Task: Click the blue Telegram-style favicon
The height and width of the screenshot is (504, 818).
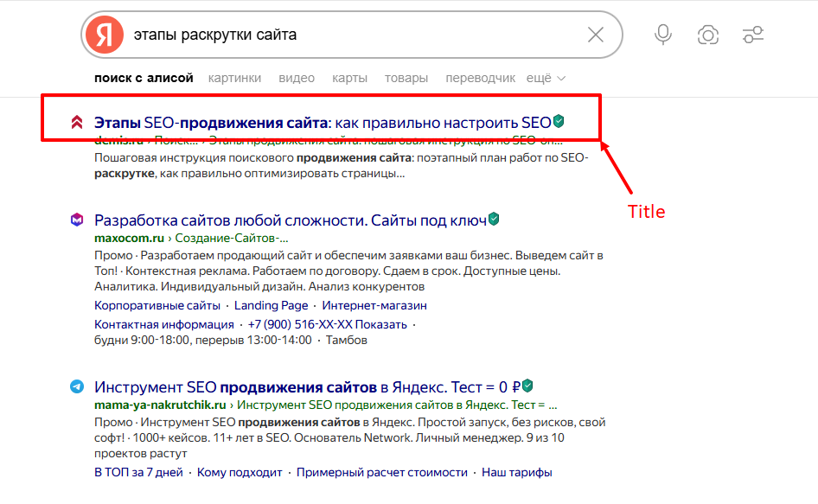Action: [77, 386]
